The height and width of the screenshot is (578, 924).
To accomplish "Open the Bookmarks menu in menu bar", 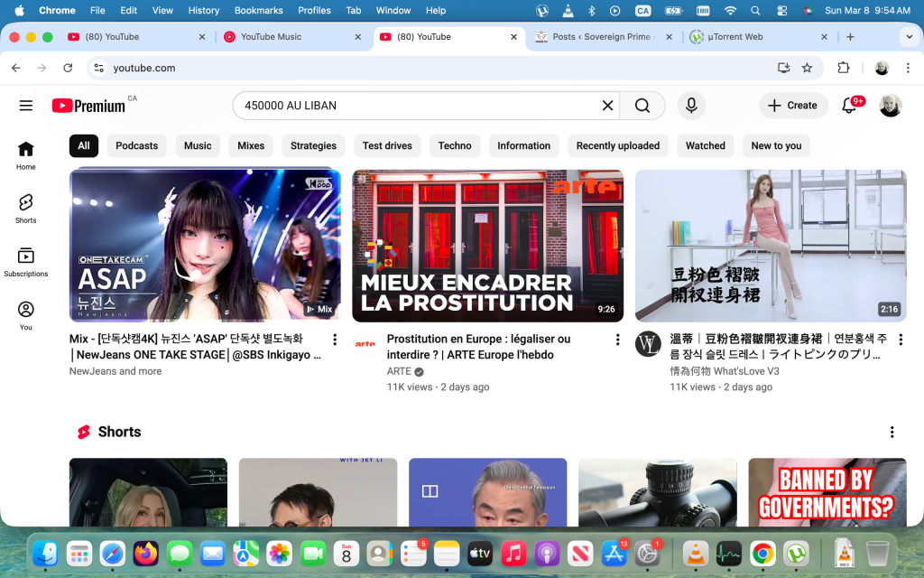I will click(x=258, y=10).
